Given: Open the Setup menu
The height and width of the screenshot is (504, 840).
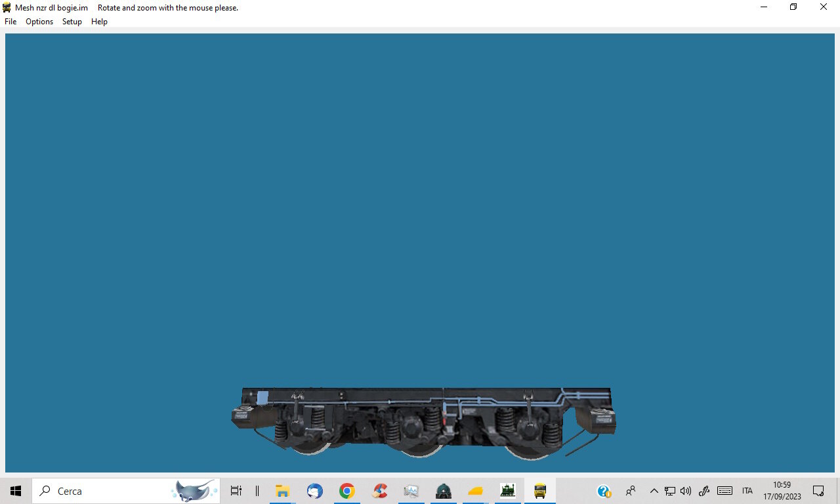Looking at the screenshot, I should click(x=72, y=22).
